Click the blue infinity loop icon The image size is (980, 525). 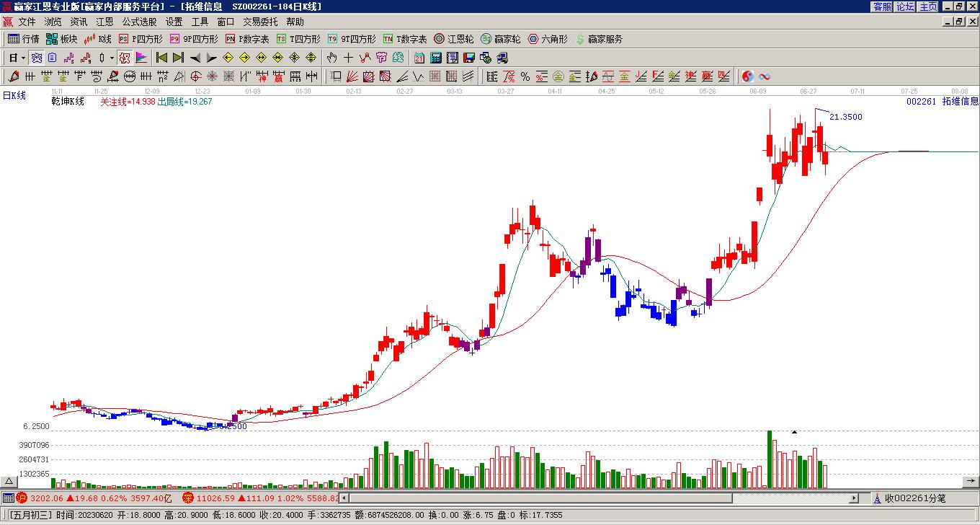click(765, 76)
